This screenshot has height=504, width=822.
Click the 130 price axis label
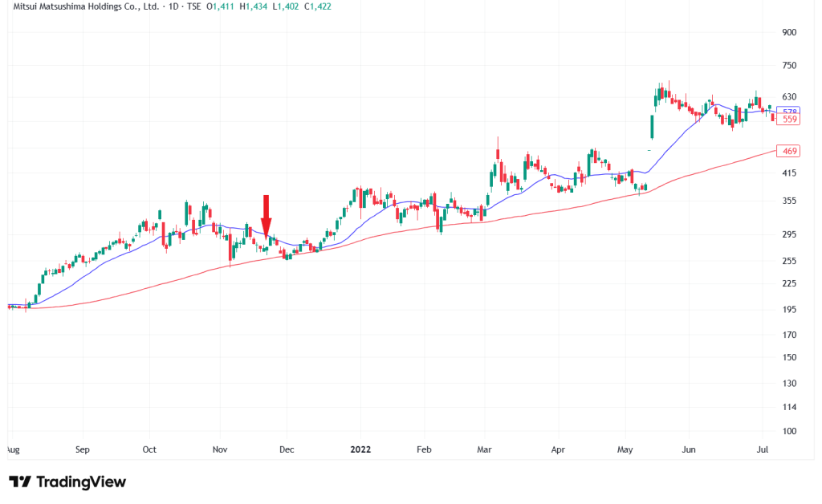(x=789, y=384)
